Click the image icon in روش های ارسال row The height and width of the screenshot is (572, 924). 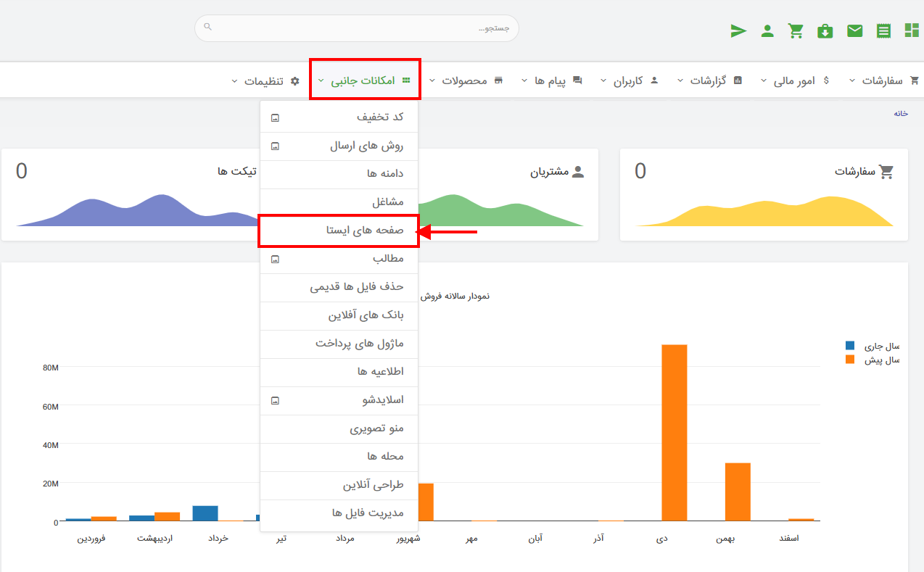275,146
